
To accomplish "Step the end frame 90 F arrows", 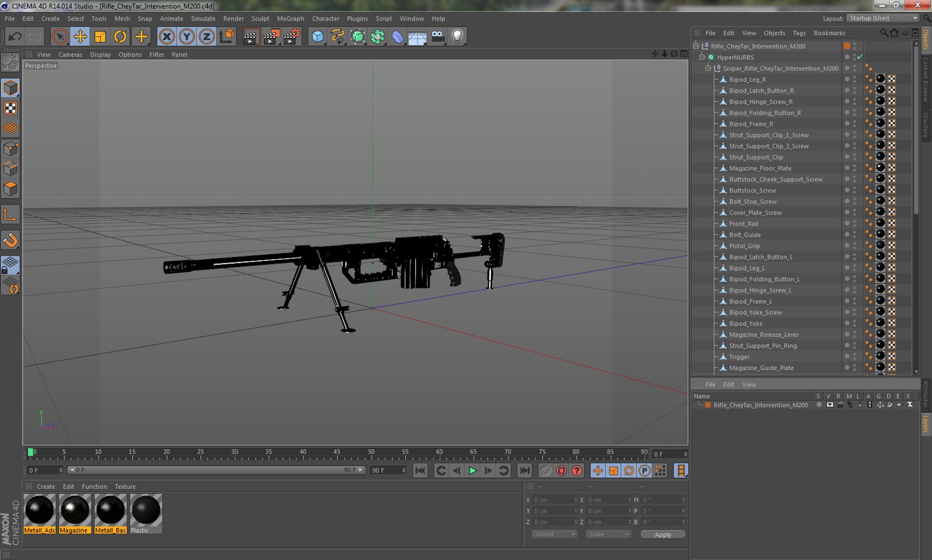I will click(404, 470).
